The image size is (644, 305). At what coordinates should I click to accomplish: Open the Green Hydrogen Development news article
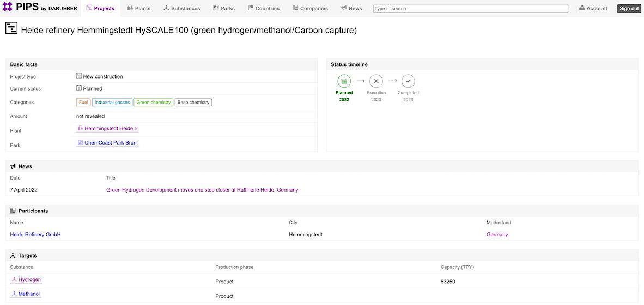(x=202, y=190)
